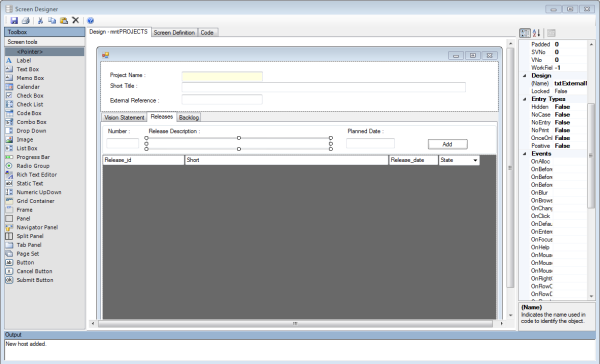Select the Text Box tool
The width and height of the screenshot is (600, 364).
[x=45, y=69]
